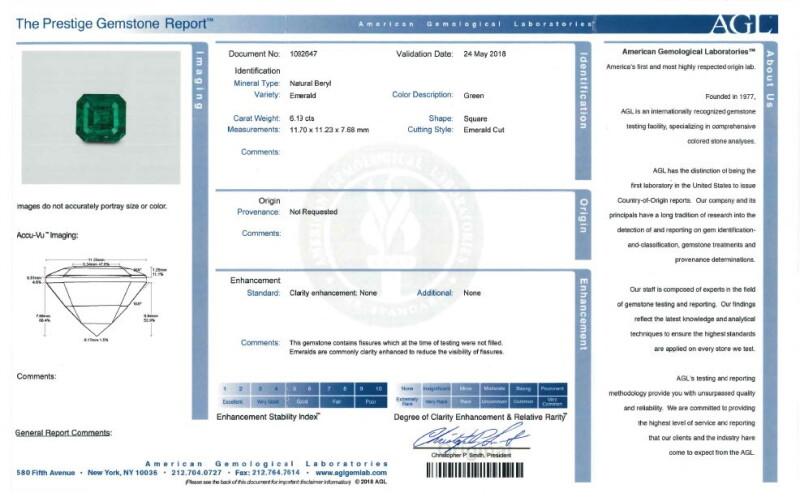Click the 'Moderate' clarity enhancement cell
The height and width of the screenshot is (493, 800).
pyautogui.click(x=494, y=389)
